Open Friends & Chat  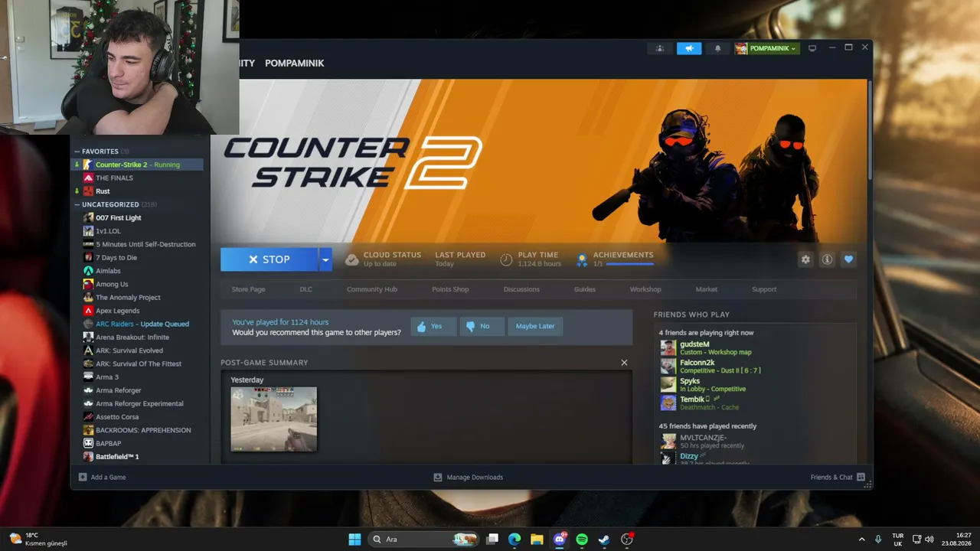click(831, 478)
